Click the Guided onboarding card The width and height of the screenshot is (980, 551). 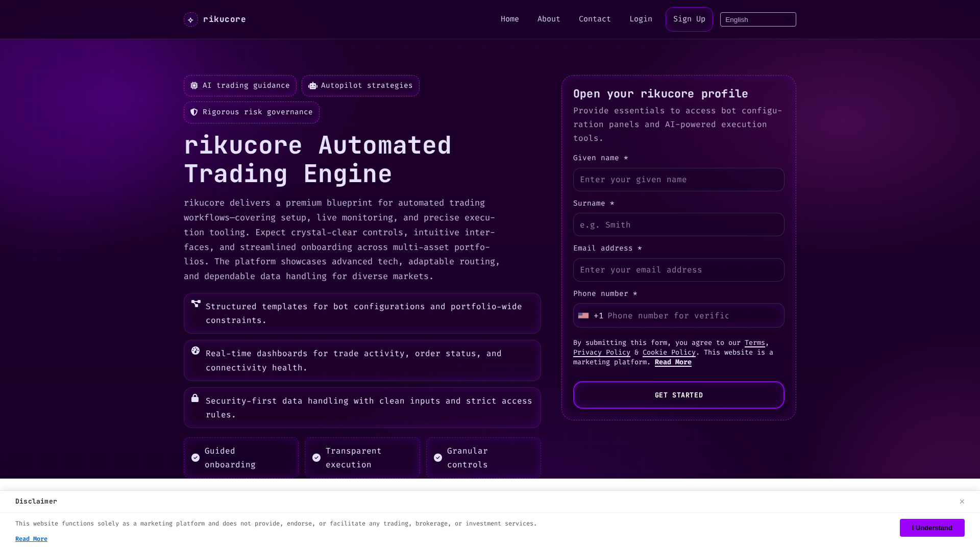click(x=241, y=458)
